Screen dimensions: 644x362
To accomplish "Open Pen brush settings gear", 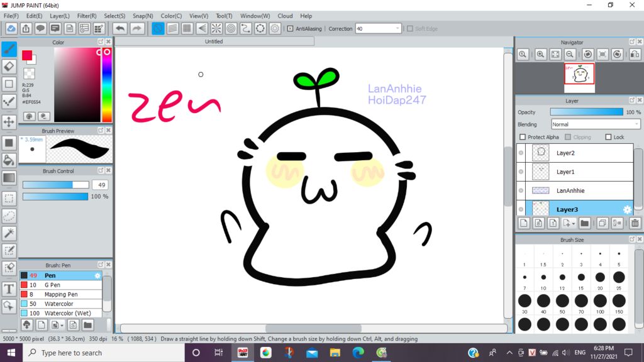I will (97, 275).
